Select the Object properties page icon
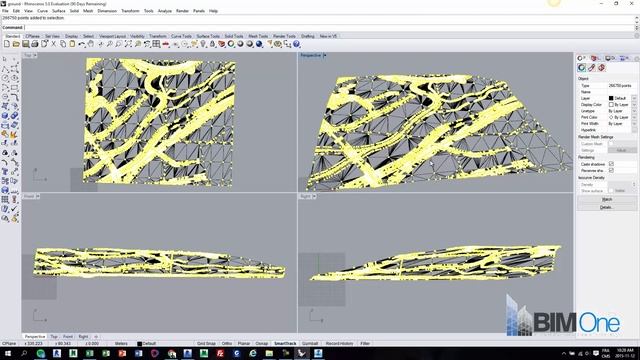 click(x=582, y=68)
